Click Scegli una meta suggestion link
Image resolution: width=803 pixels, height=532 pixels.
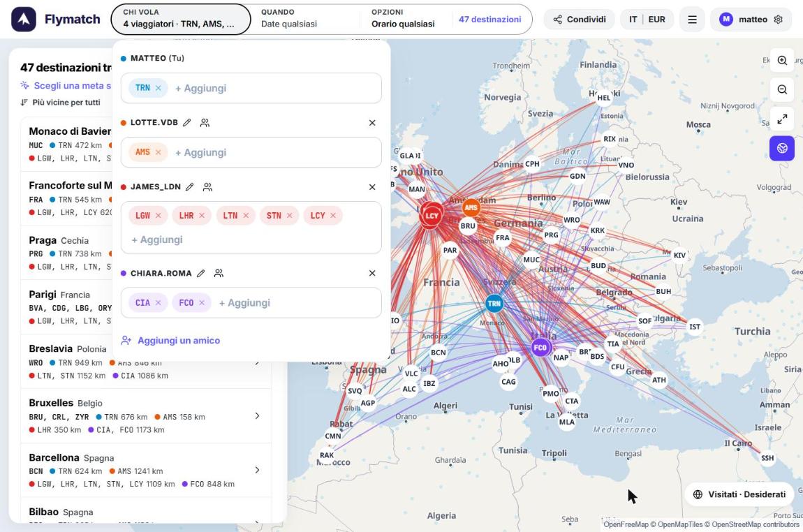tap(66, 85)
